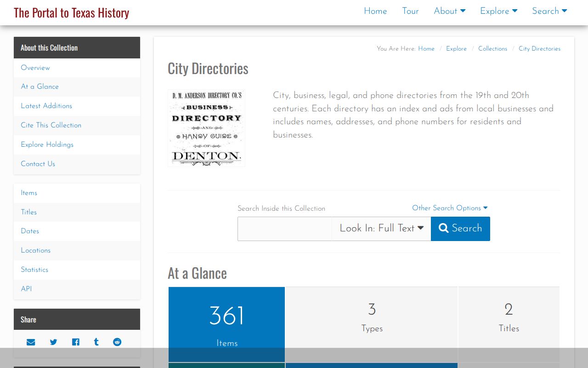Click the blue Search button

click(x=460, y=229)
